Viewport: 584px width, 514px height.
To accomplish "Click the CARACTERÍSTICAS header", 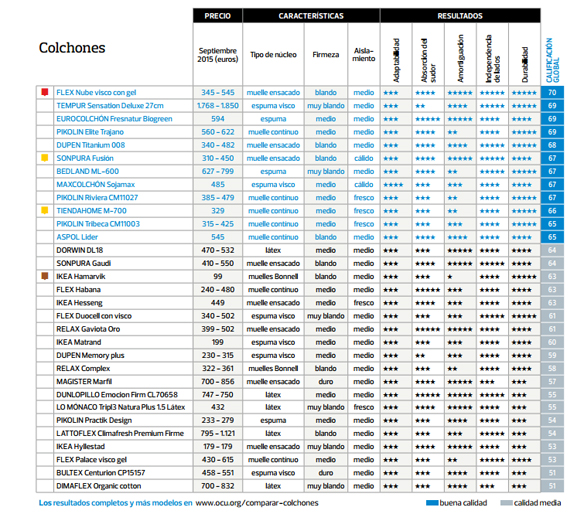I will 311,16.
